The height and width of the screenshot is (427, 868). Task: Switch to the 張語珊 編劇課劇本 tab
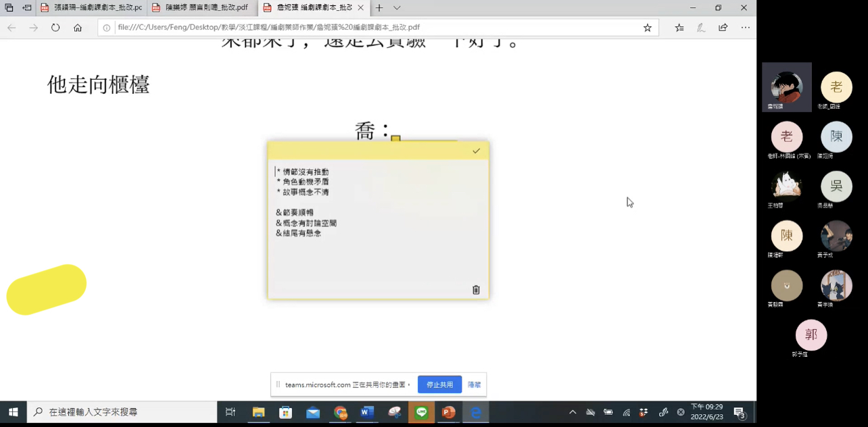[x=91, y=8]
